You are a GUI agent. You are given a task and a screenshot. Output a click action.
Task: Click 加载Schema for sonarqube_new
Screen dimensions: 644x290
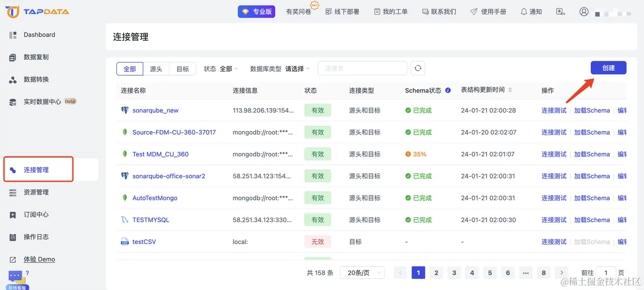click(x=592, y=111)
